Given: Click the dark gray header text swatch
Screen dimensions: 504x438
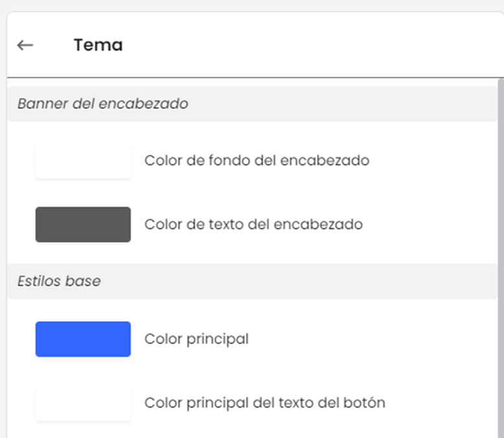Looking at the screenshot, I should tap(83, 225).
